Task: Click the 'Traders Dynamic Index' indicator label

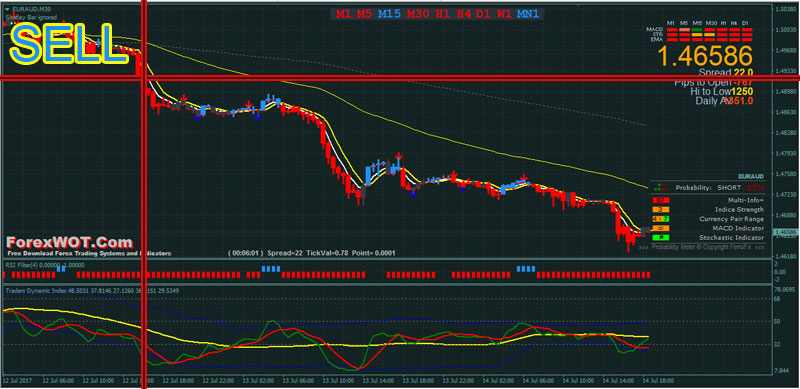Action: pos(35,291)
